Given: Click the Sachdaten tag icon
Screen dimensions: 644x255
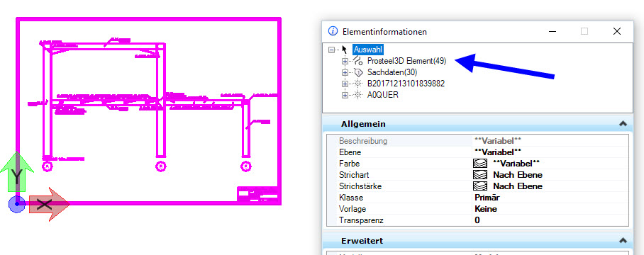Looking at the screenshot, I should pos(358,72).
